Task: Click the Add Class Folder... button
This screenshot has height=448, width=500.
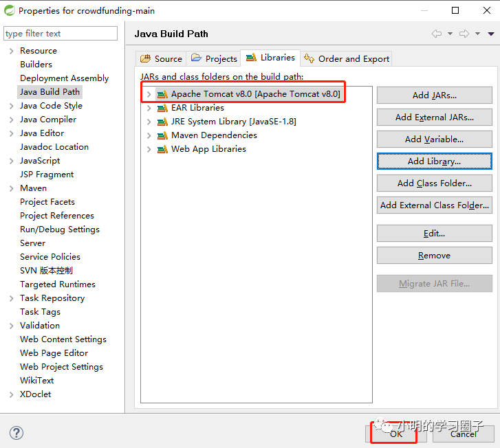Action: [434, 183]
